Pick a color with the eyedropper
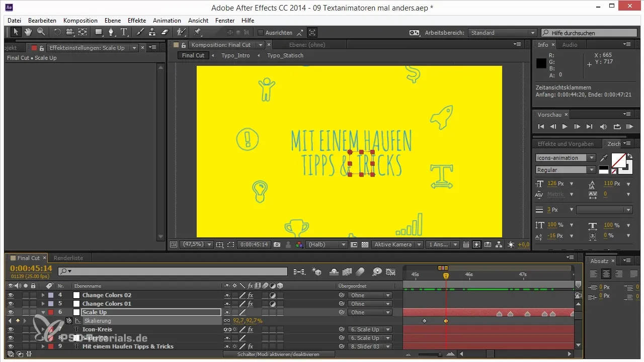644x362 pixels. pyautogui.click(x=604, y=158)
